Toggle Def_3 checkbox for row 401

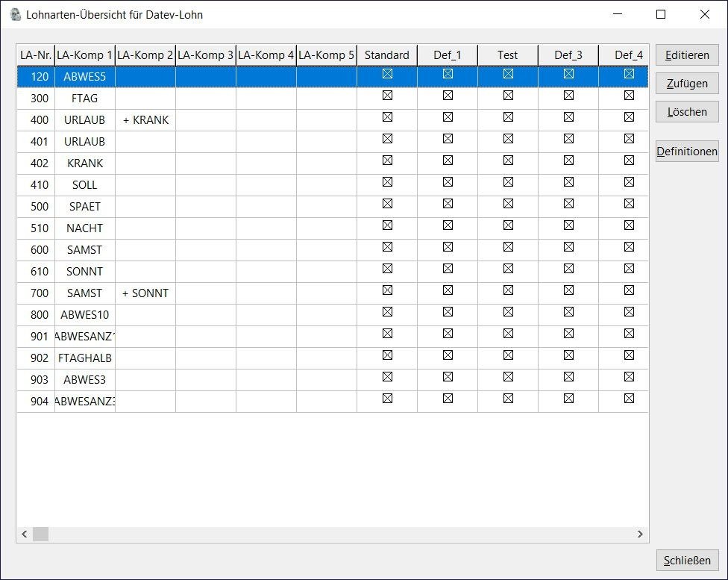(x=568, y=139)
